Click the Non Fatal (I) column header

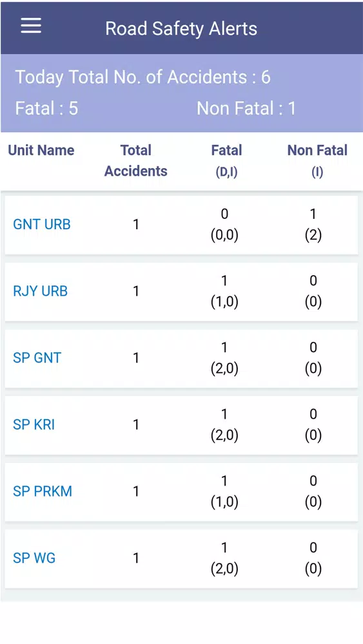pos(317,160)
